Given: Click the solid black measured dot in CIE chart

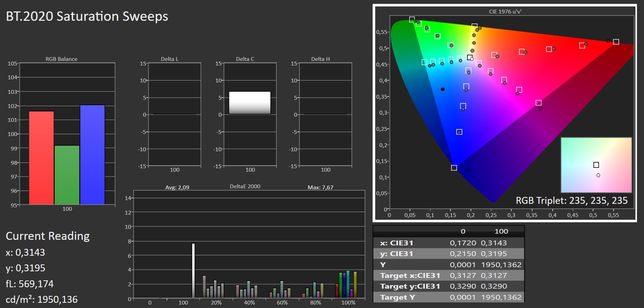Looking at the screenshot, I should (442, 89).
